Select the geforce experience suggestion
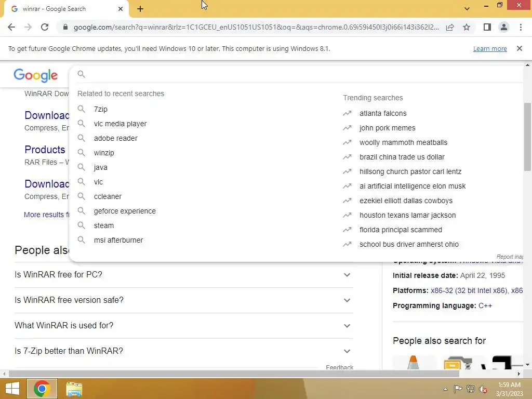 [x=125, y=211]
